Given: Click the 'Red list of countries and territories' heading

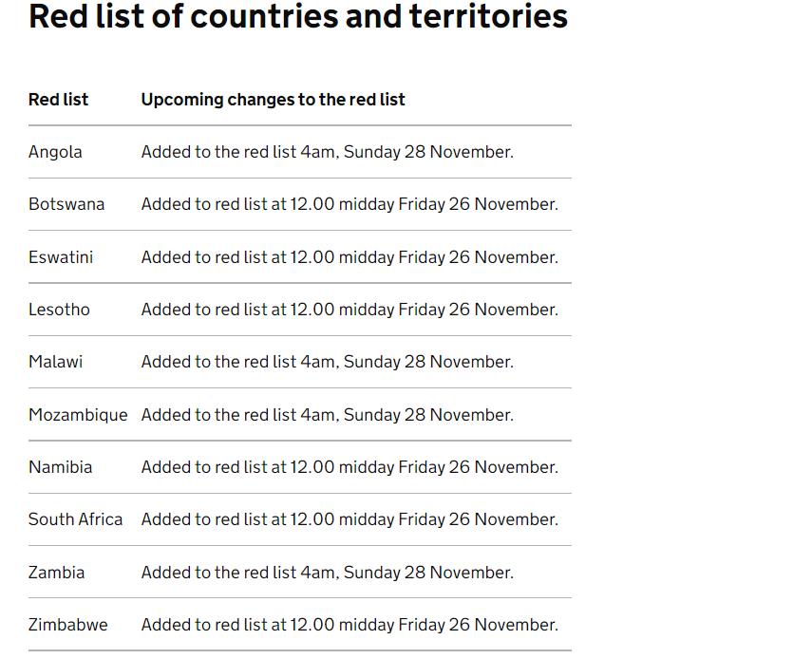Looking at the screenshot, I should tap(298, 16).
